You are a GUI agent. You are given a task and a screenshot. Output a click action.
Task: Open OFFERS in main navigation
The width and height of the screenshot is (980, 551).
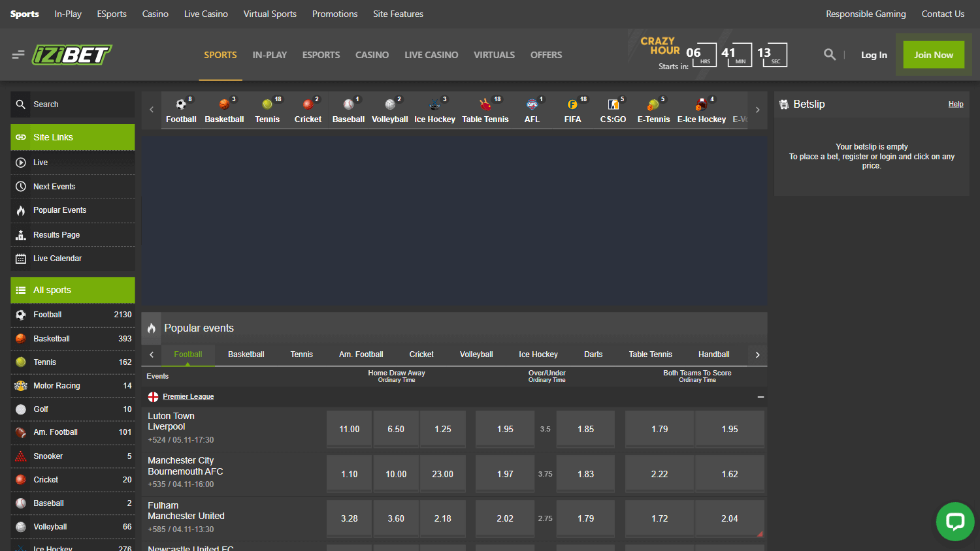coord(546,55)
